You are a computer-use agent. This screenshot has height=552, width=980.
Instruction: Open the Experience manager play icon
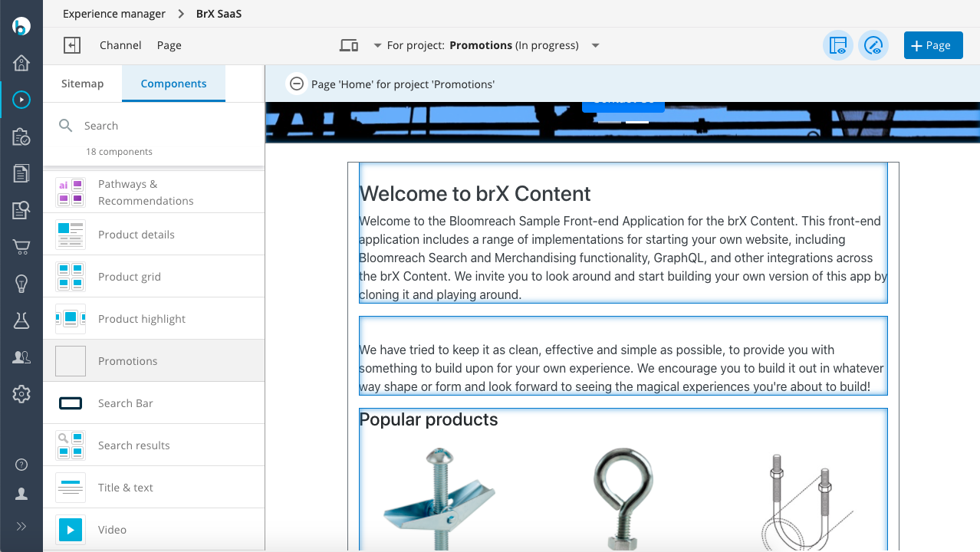21,99
